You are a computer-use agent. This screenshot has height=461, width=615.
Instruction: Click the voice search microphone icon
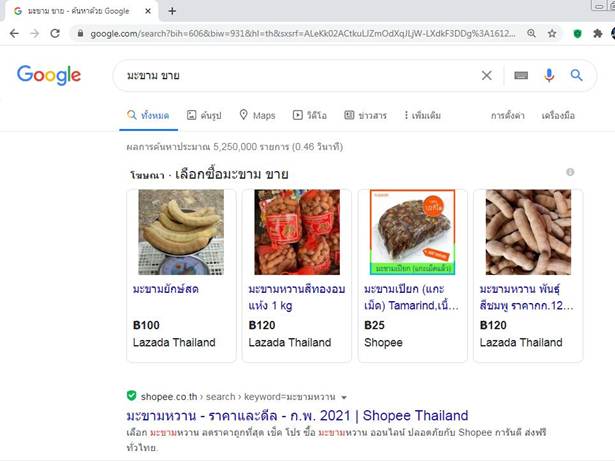coord(549,75)
